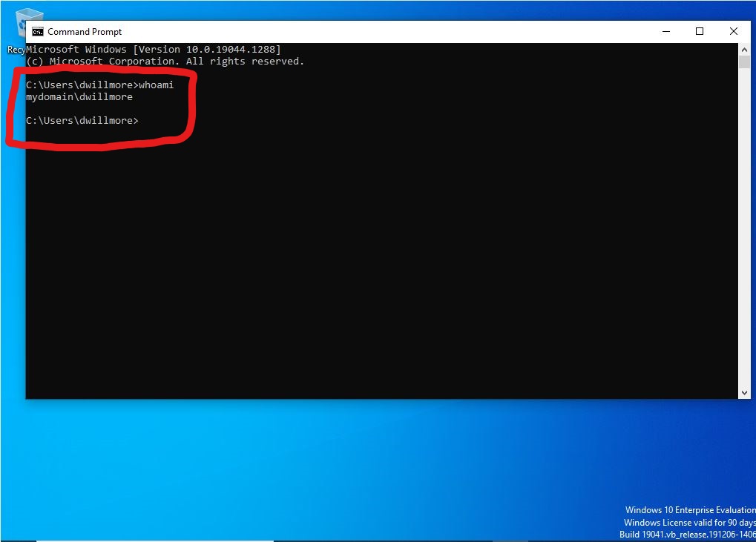756x542 pixels.
Task: Maximize the Command Prompt window
Action: coord(700,31)
